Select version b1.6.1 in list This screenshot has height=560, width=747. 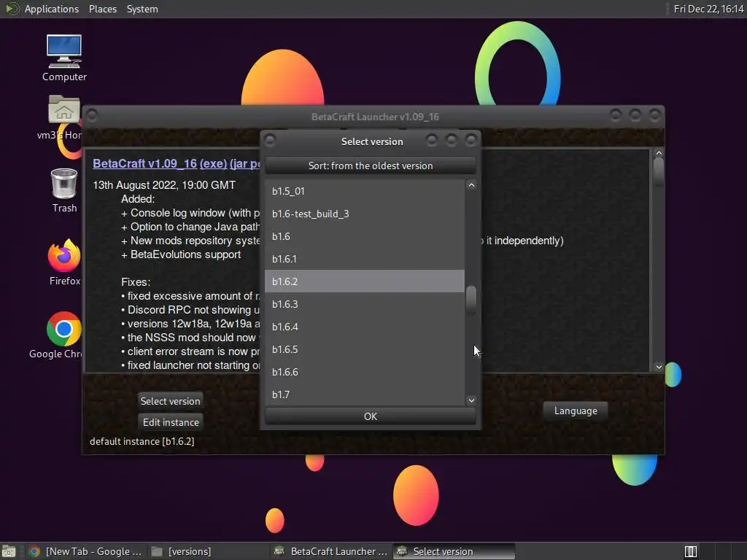[365, 259]
